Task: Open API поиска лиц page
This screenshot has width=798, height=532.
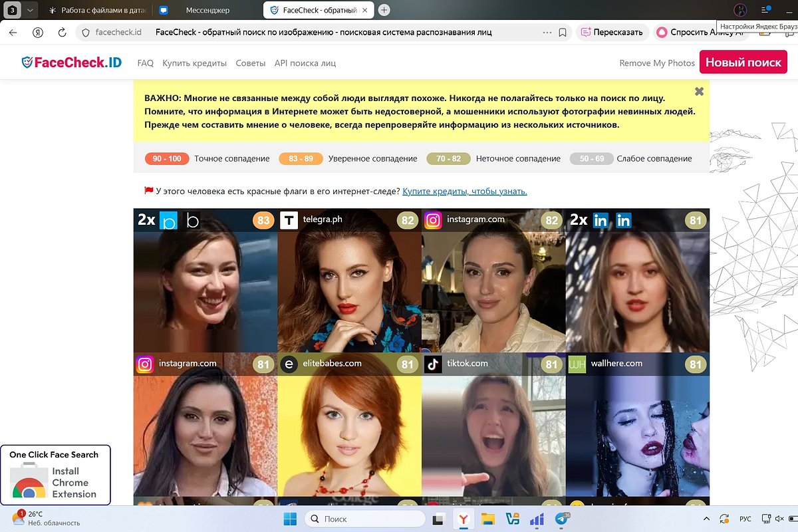Action: click(305, 63)
